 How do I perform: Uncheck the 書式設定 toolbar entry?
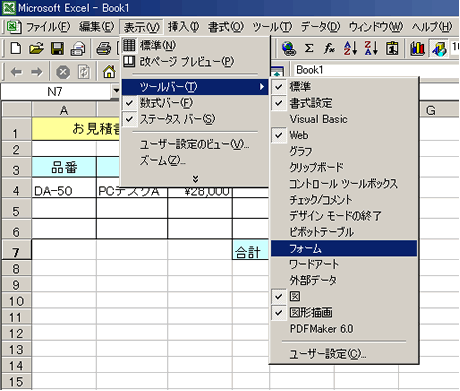coord(344,103)
